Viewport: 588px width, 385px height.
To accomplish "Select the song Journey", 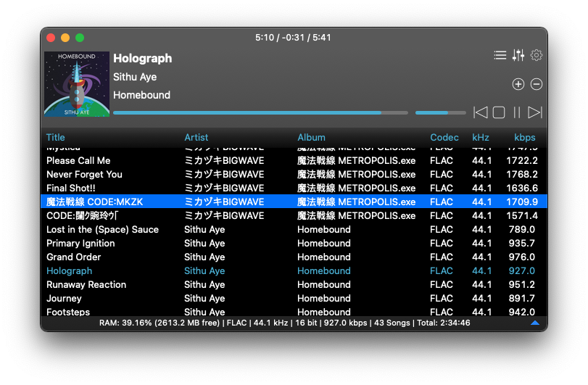I will point(294,299).
